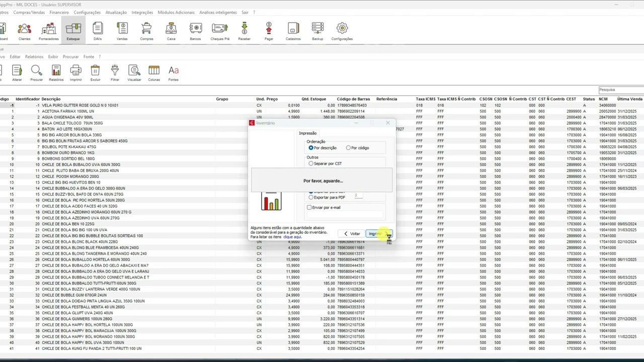The height and width of the screenshot is (362, 644).
Task: Click the Procurar magnifier icon
Action: [x=36, y=73]
